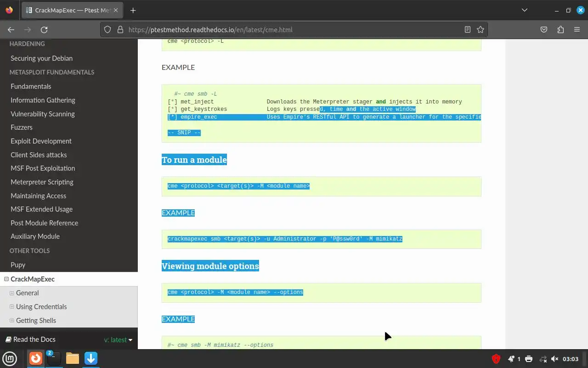Collapse the CrackMapExec sidebar section

[6, 279]
